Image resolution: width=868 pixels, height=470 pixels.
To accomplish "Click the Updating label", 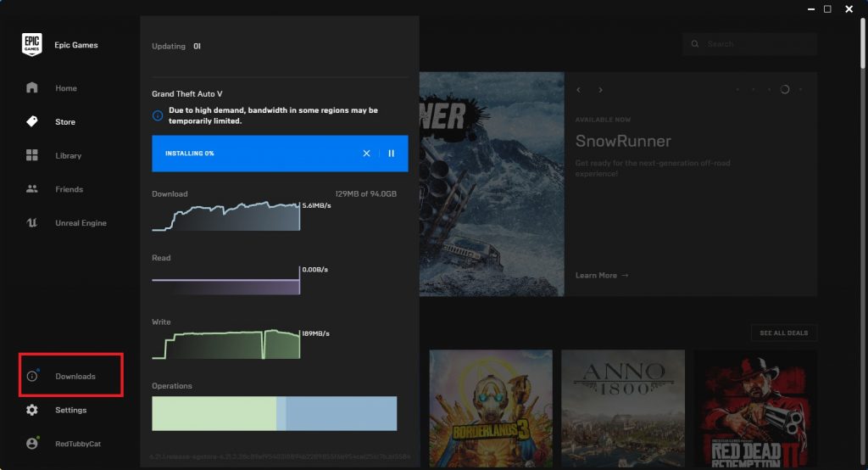I will point(169,47).
